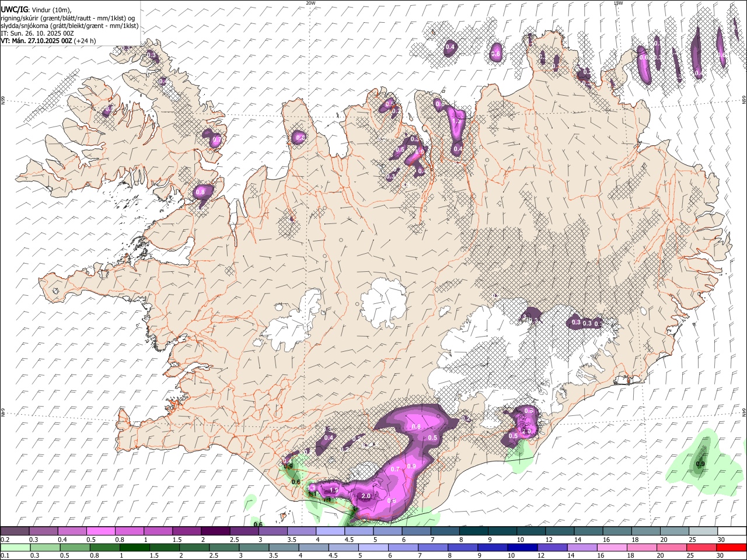Click the 'UWC/IG: Vindur (10m)' title text

coord(36,9)
